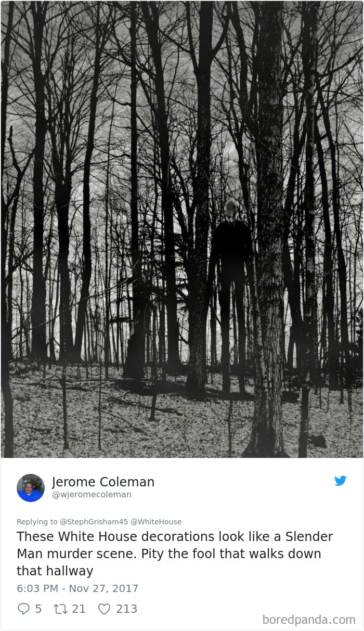Viewport: 364px width, 631px height.
Task: Click the Nov 27, 2017 date
Action: coord(103,588)
